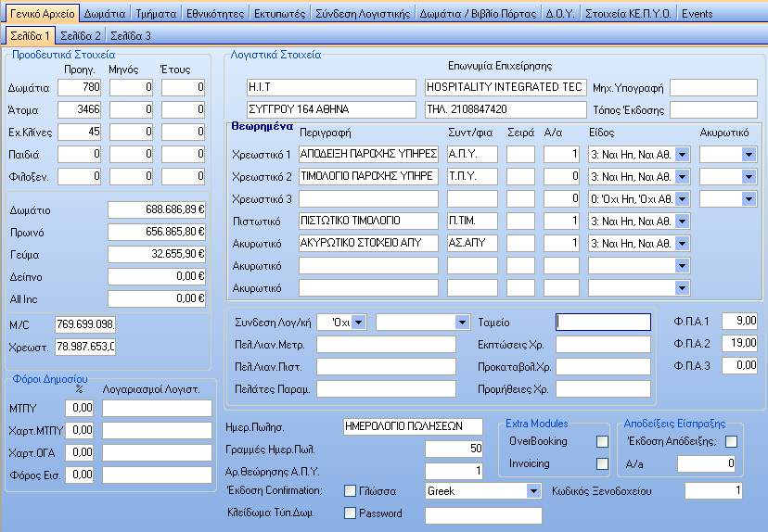Select the Γενικό Αρχείο tab
Screen dimensions: 768x532
point(43,13)
